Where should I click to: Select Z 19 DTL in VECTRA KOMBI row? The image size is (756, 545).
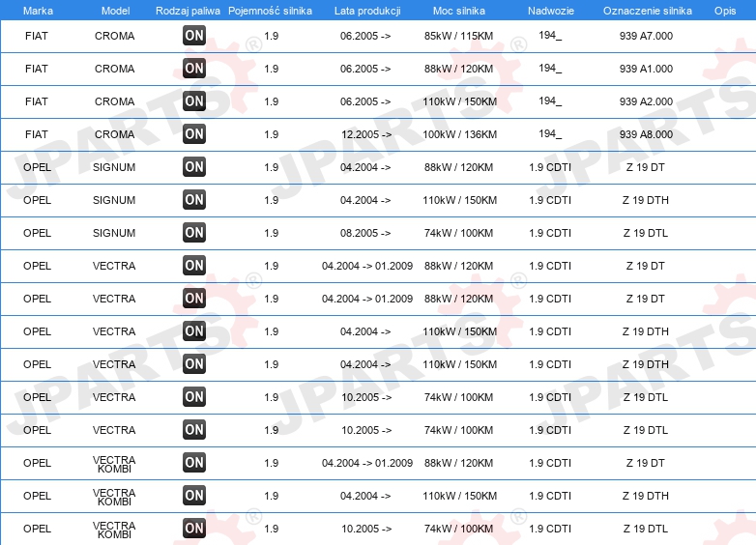click(x=645, y=529)
